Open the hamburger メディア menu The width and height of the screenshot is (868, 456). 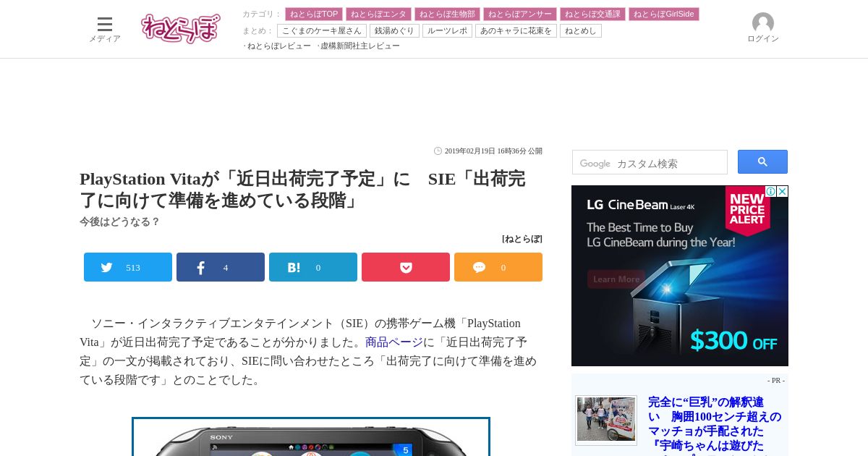click(105, 29)
